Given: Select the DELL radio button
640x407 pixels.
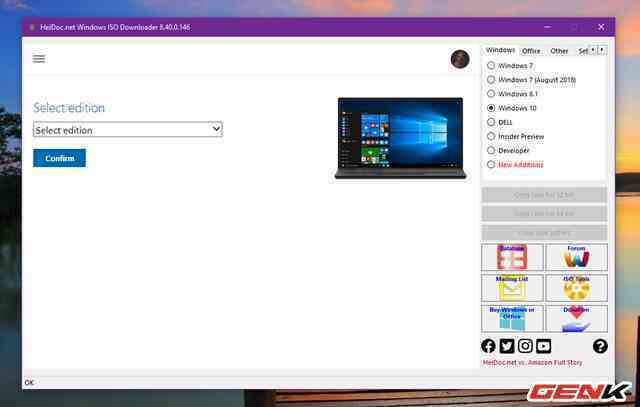Looking at the screenshot, I should [491, 122].
